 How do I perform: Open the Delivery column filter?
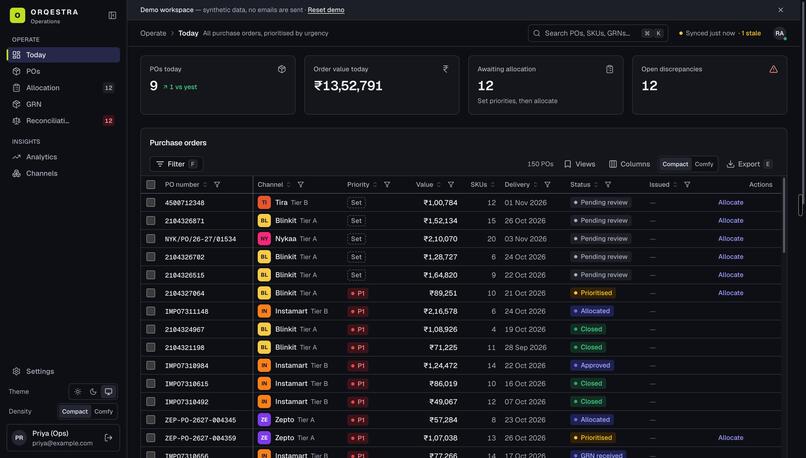point(547,185)
